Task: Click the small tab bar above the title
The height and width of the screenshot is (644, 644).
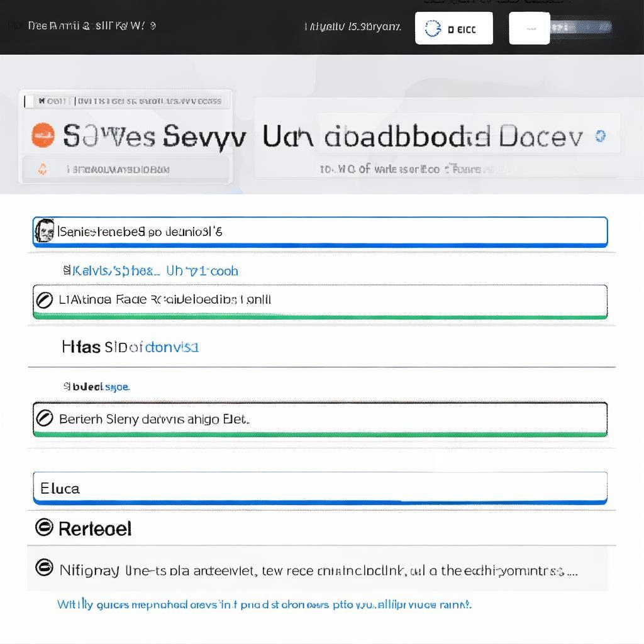Action: tap(126, 101)
